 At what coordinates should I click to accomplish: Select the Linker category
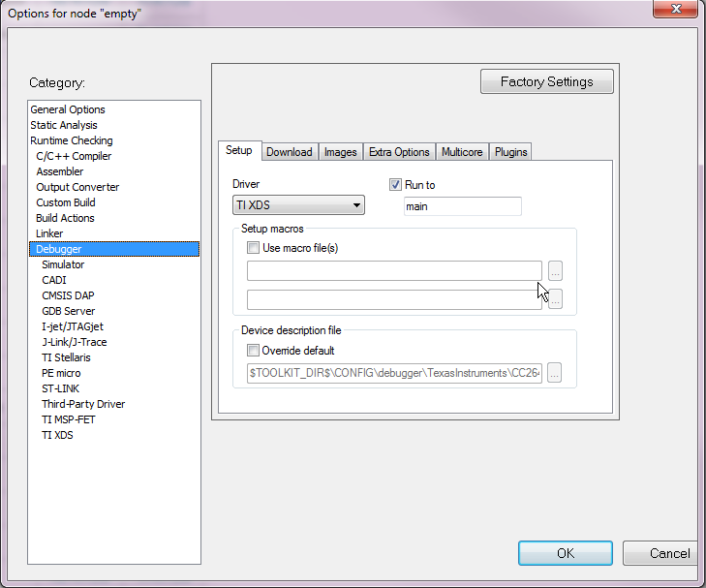[49, 233]
